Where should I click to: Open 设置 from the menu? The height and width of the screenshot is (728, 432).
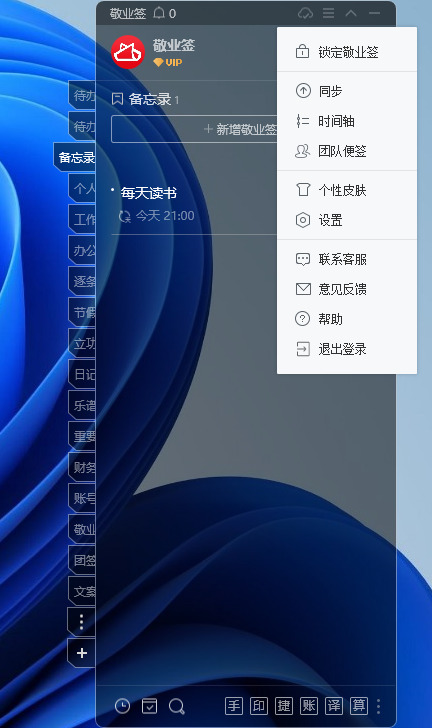pyautogui.click(x=347, y=220)
